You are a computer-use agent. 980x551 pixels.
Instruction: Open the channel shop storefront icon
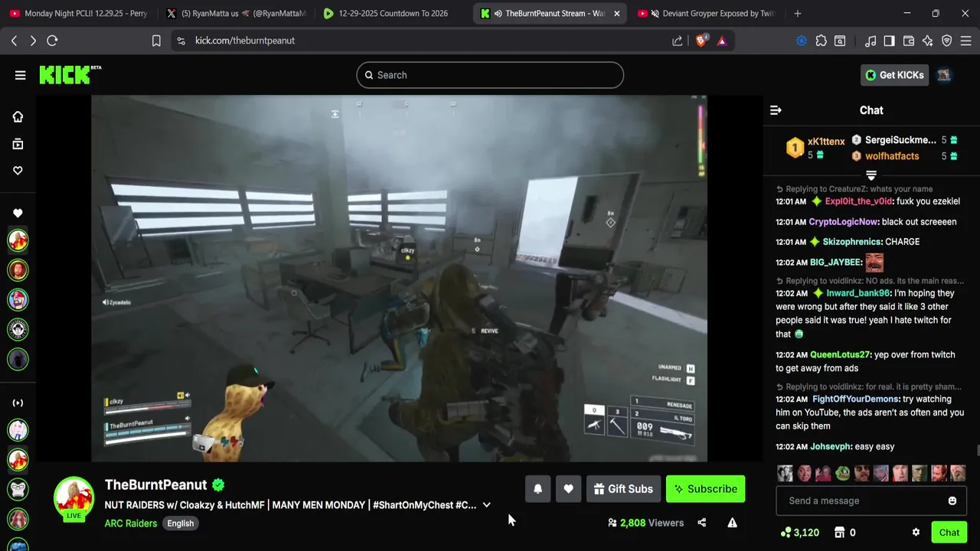pos(839,533)
